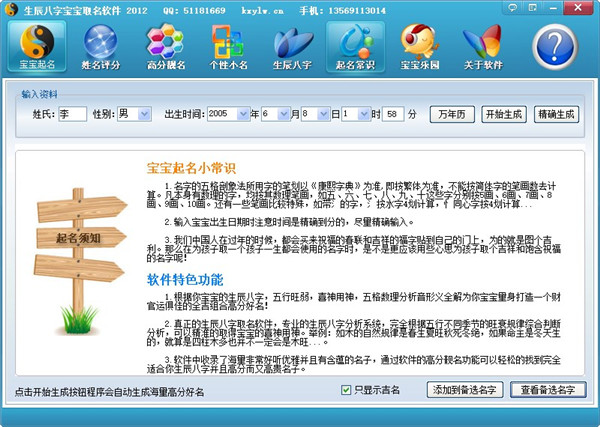Image resolution: width=600 pixels, height=427 pixels.
Task: Click the 姓氏 surname input field
Action: click(72, 115)
